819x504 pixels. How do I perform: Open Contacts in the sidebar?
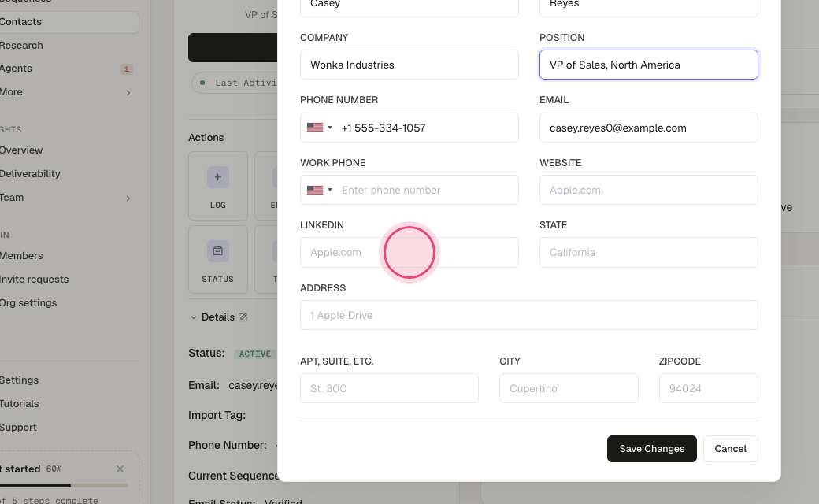[x=68, y=22]
